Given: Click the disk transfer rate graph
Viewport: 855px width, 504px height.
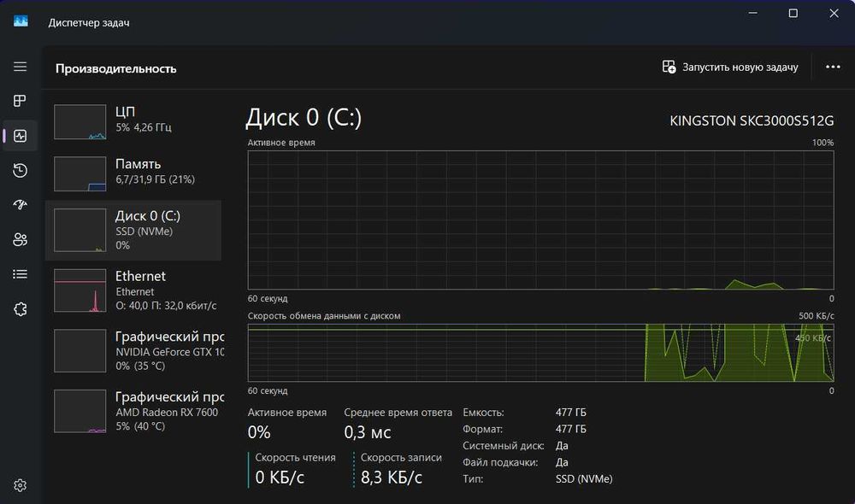Looking at the screenshot, I should tap(540, 353).
